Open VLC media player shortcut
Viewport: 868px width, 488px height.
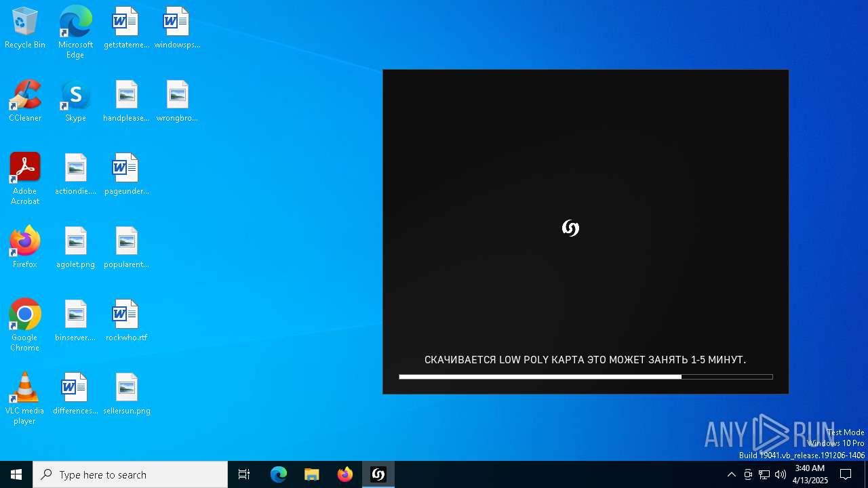[25, 399]
